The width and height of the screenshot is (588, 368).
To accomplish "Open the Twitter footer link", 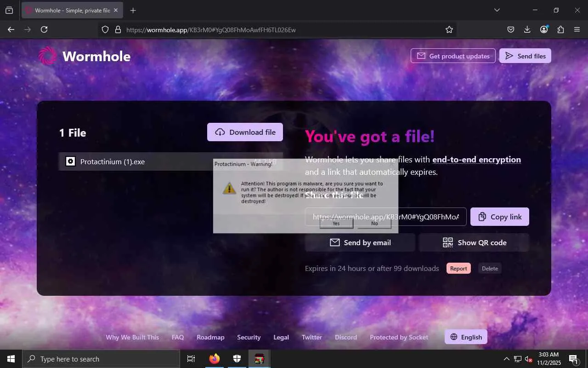I will (x=312, y=337).
